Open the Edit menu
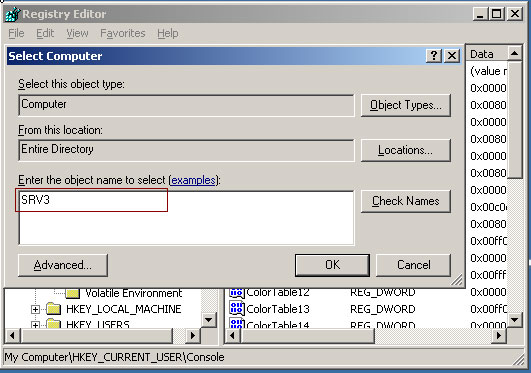This screenshot has height=373, width=531. click(45, 33)
